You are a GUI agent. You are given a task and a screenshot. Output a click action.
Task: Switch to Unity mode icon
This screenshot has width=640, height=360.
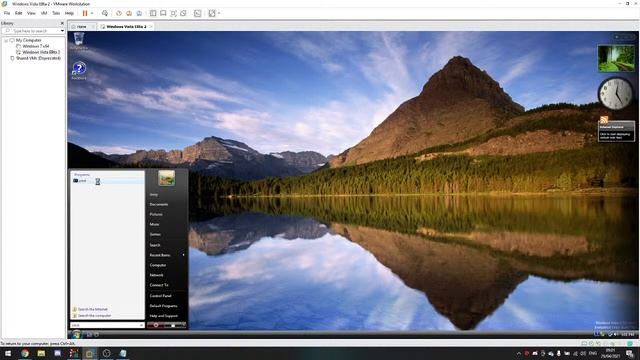point(183,13)
